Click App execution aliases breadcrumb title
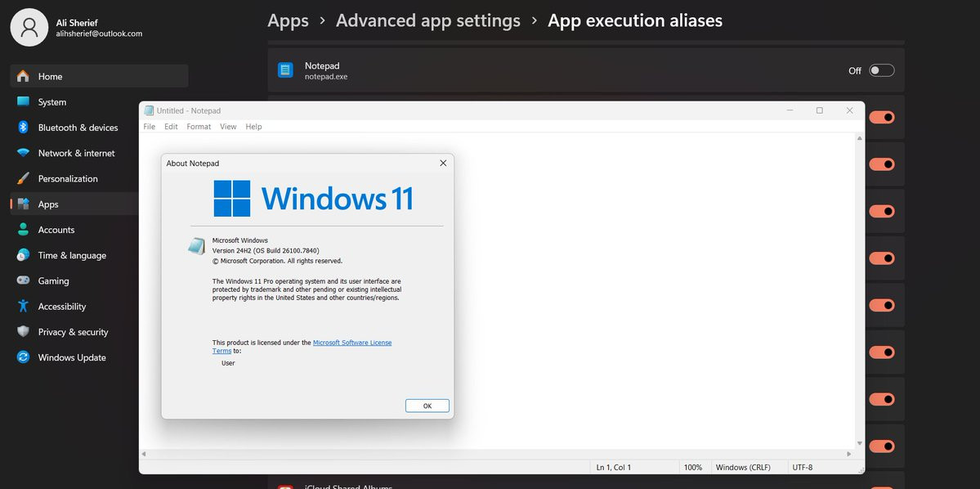Viewport: 980px width, 489px height. click(635, 20)
